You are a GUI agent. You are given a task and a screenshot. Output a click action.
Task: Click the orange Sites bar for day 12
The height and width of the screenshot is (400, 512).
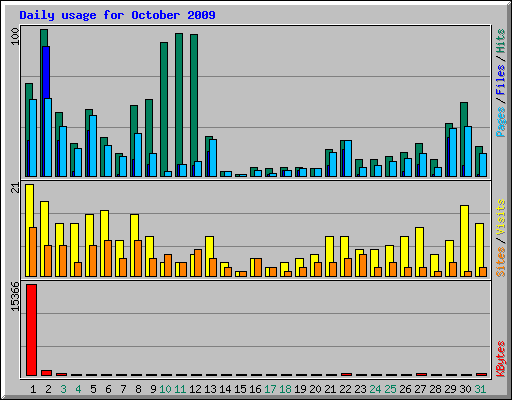(x=198, y=263)
